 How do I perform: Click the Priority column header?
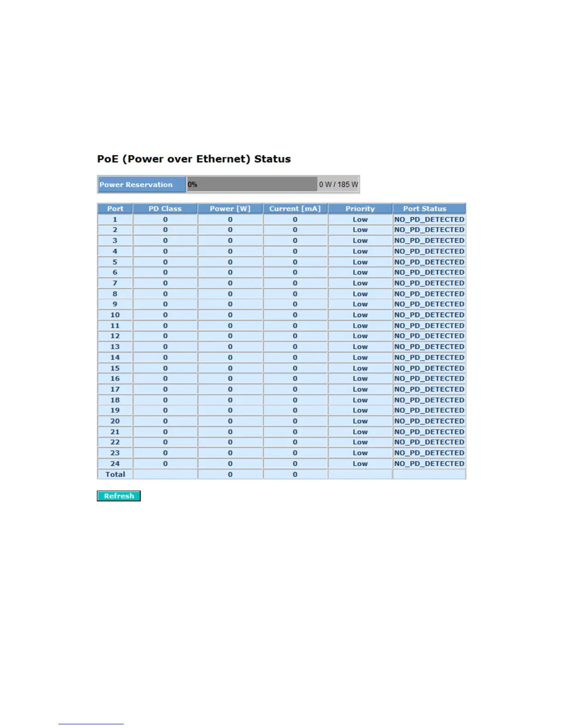point(360,209)
